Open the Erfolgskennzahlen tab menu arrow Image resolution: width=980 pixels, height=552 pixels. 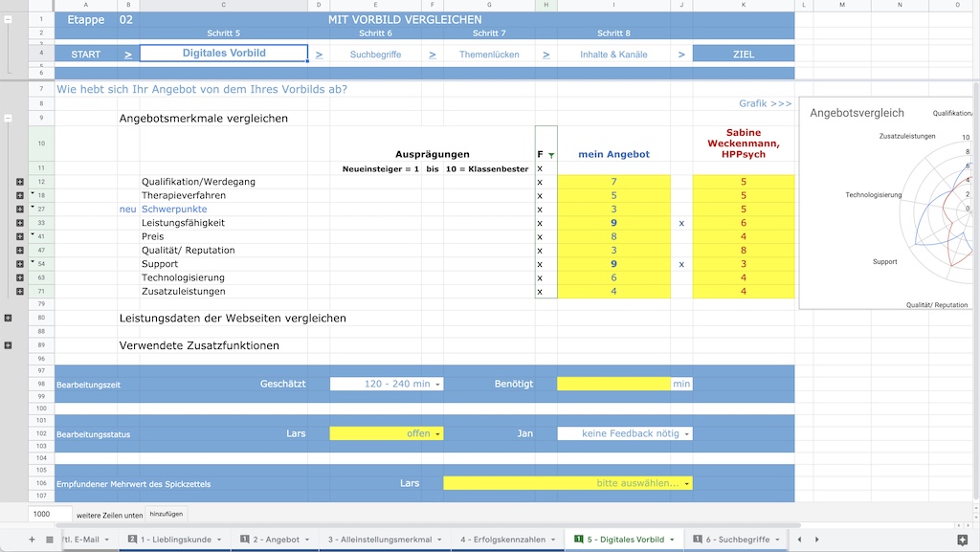(x=553, y=540)
